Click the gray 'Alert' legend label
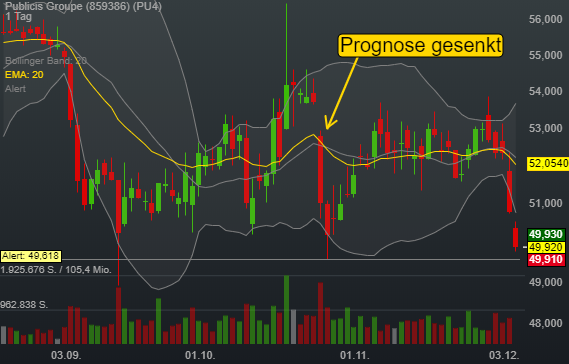Viewport: 569px width, 364px height. pyautogui.click(x=15, y=89)
